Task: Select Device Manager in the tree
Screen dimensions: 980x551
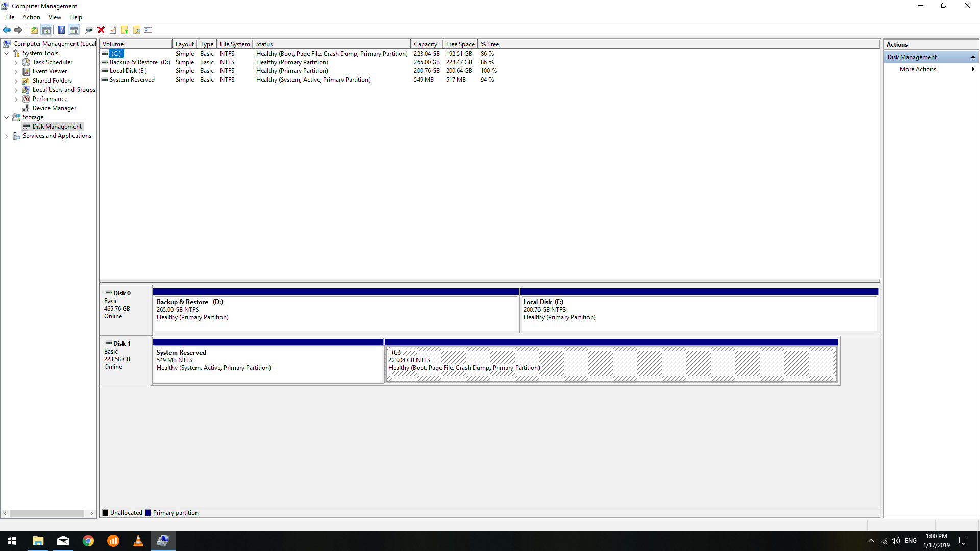Action: point(54,108)
